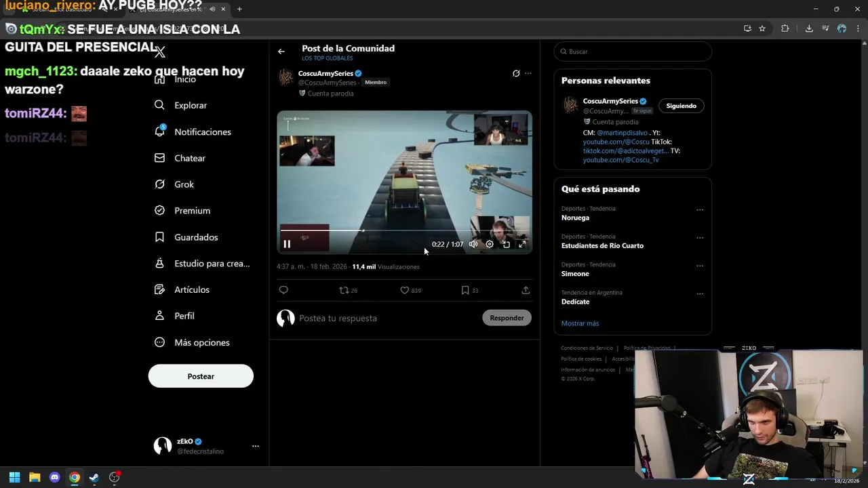Open Información de anuncios footer link
The height and width of the screenshot is (488, 868).
tap(588, 370)
